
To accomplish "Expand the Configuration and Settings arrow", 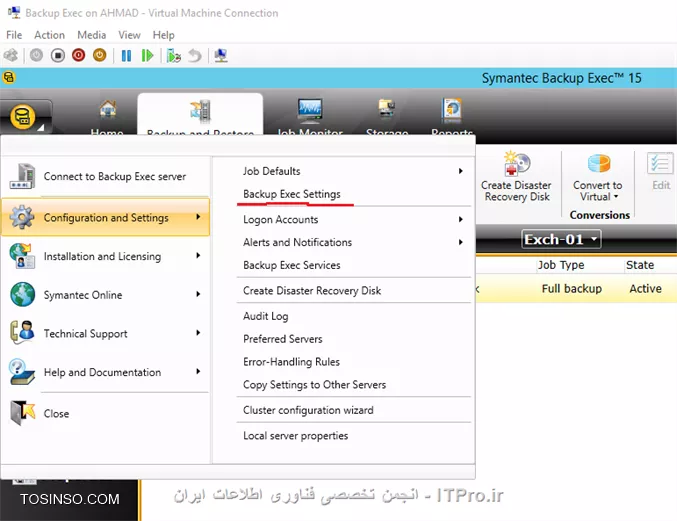I will click(x=198, y=216).
